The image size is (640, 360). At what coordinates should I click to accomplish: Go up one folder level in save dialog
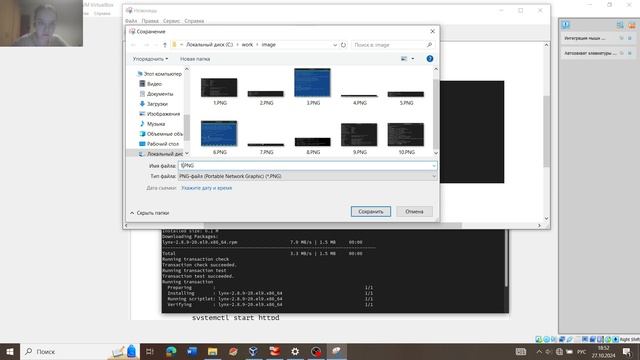165,45
